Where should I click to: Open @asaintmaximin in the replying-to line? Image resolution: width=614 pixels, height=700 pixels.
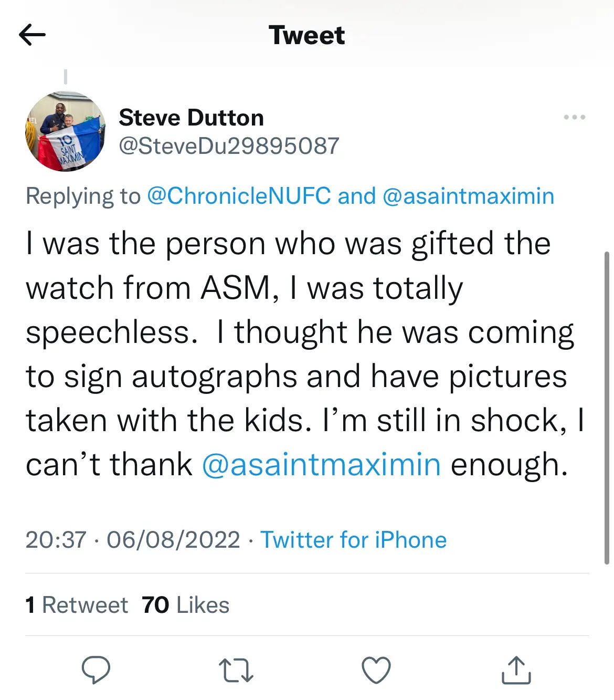click(x=468, y=196)
